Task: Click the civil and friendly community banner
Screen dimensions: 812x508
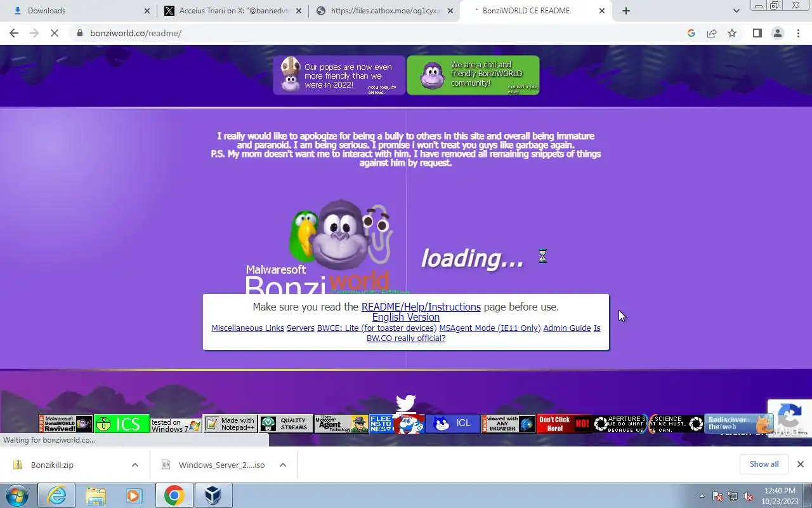Action: click(473, 76)
